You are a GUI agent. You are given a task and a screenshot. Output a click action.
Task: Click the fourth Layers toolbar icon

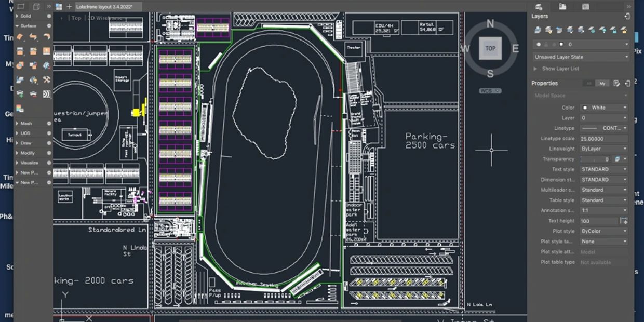tap(570, 30)
